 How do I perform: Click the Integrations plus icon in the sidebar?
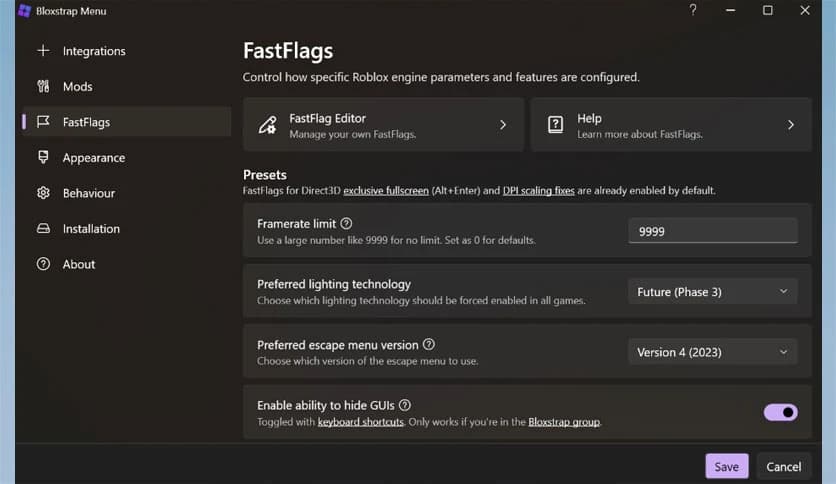point(43,51)
